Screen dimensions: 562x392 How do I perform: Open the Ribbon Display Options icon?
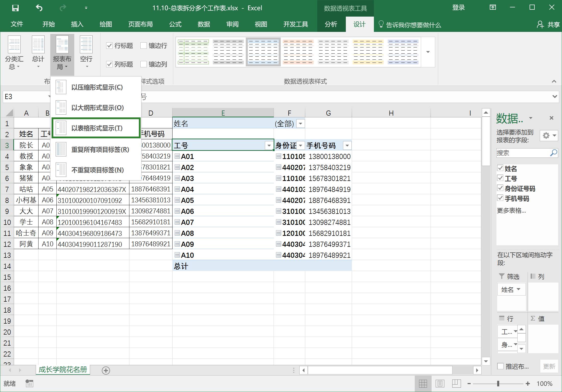[493, 7]
